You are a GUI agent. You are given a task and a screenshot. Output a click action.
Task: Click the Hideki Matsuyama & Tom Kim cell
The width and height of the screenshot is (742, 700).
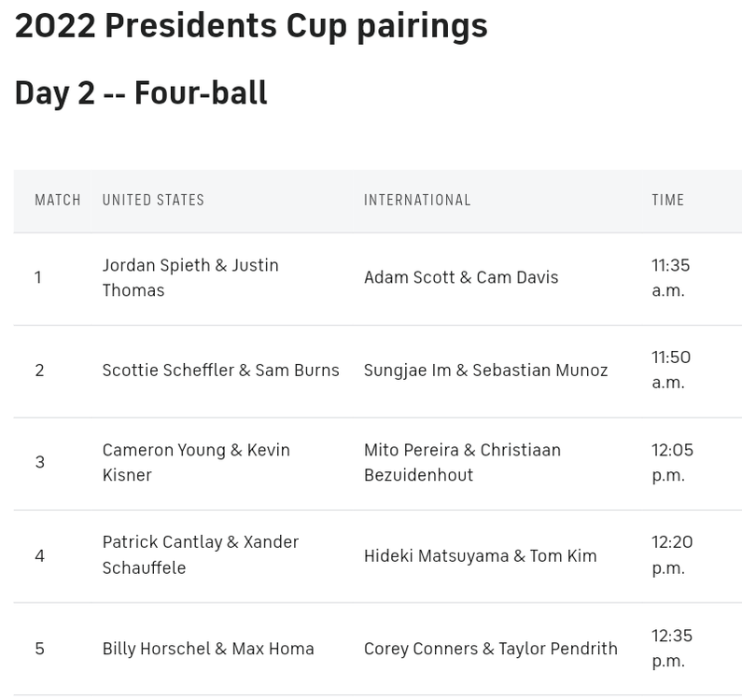pyautogui.click(x=480, y=555)
